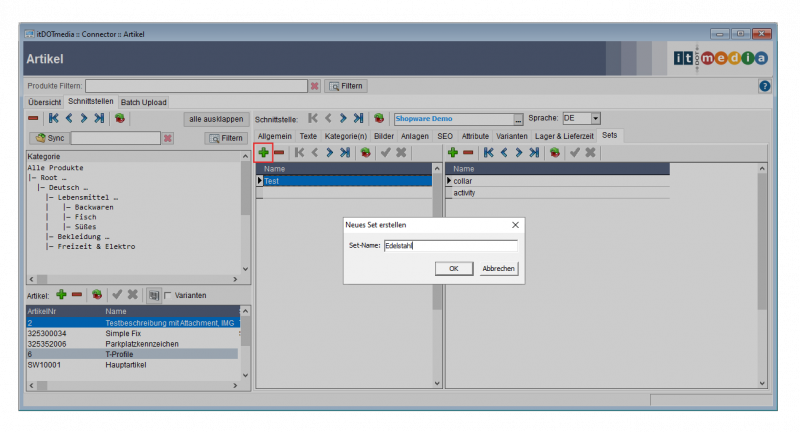Viewport: 800px width, 432px height.
Task: Select the Lebensmittel category tree node
Action: tap(86, 197)
